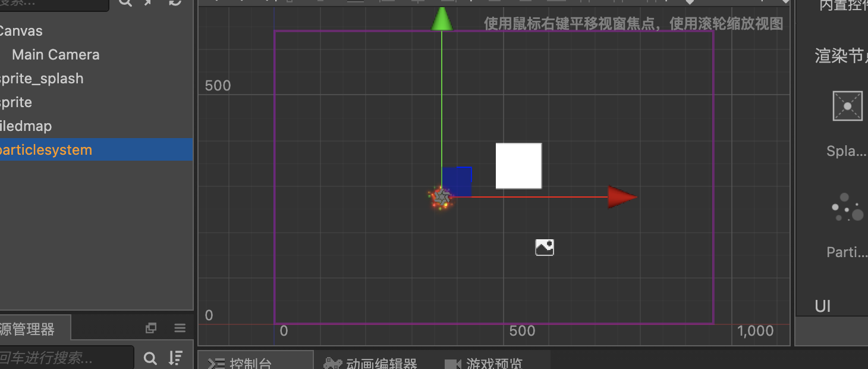Screen dimensions: 868x369
Task: Switch to the 控制台 console tab
Action: pyautogui.click(x=255, y=362)
